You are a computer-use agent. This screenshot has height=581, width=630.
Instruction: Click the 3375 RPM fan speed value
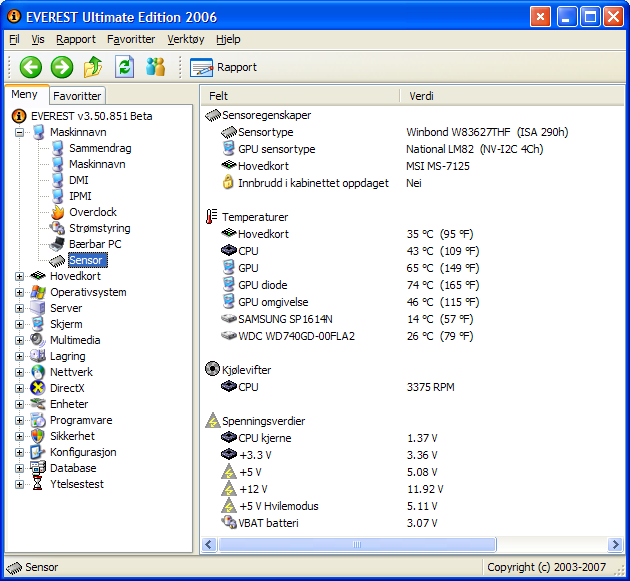tap(430, 387)
